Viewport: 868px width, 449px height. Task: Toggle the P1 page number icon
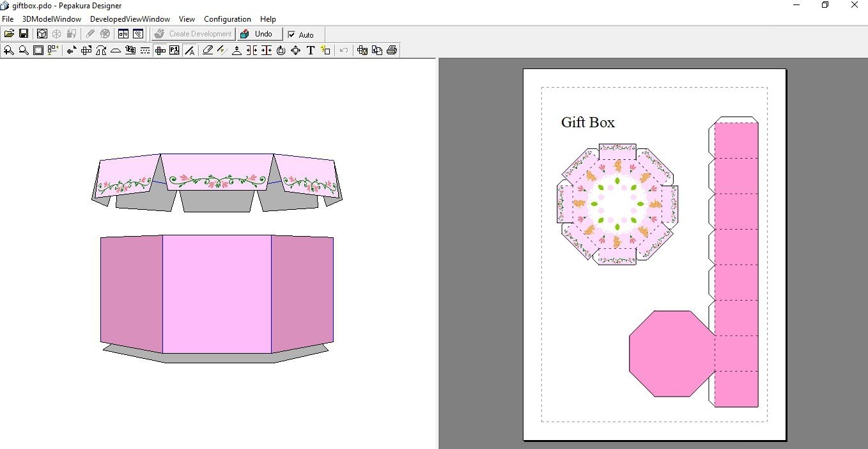174,50
